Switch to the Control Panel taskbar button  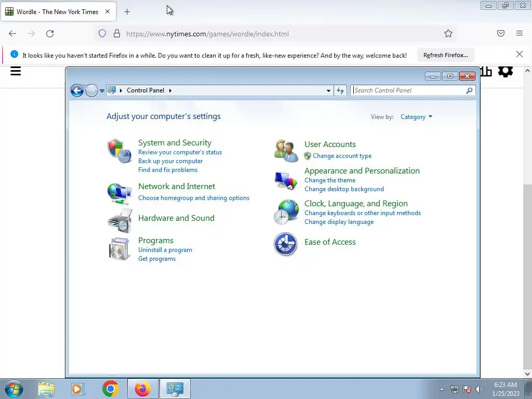point(175,389)
